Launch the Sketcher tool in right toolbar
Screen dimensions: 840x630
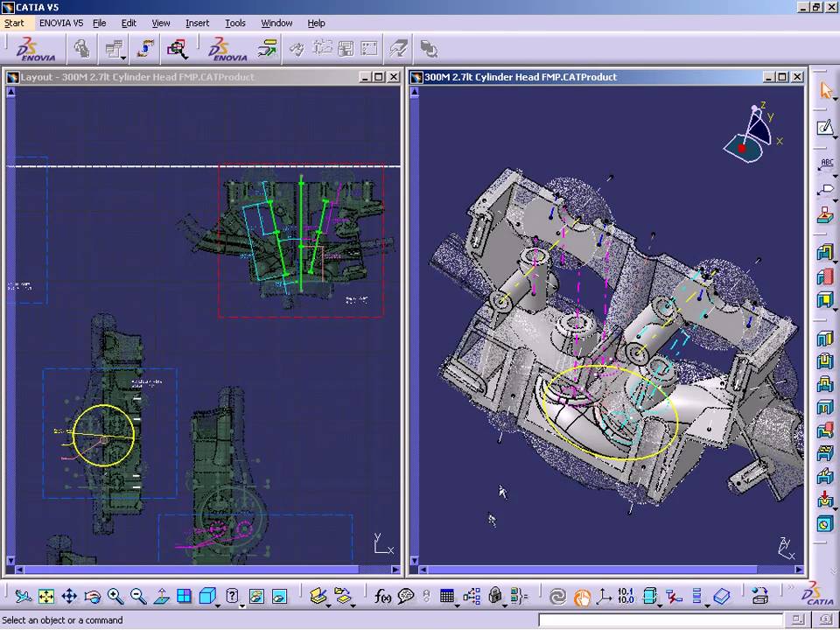pyautogui.click(x=825, y=128)
